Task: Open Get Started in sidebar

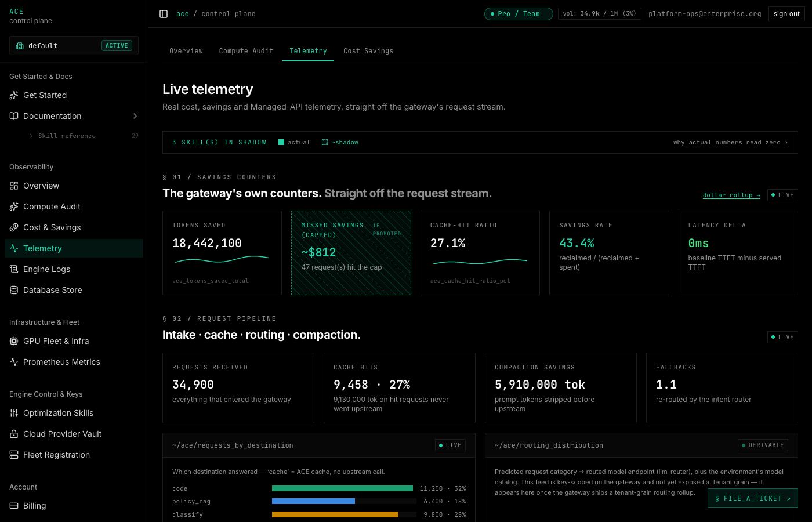Action: tap(74, 95)
